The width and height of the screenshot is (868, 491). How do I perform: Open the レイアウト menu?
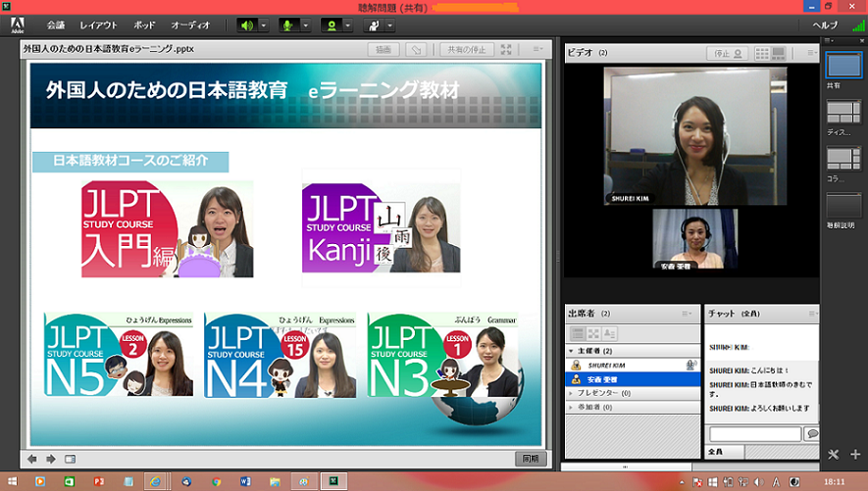(98, 25)
